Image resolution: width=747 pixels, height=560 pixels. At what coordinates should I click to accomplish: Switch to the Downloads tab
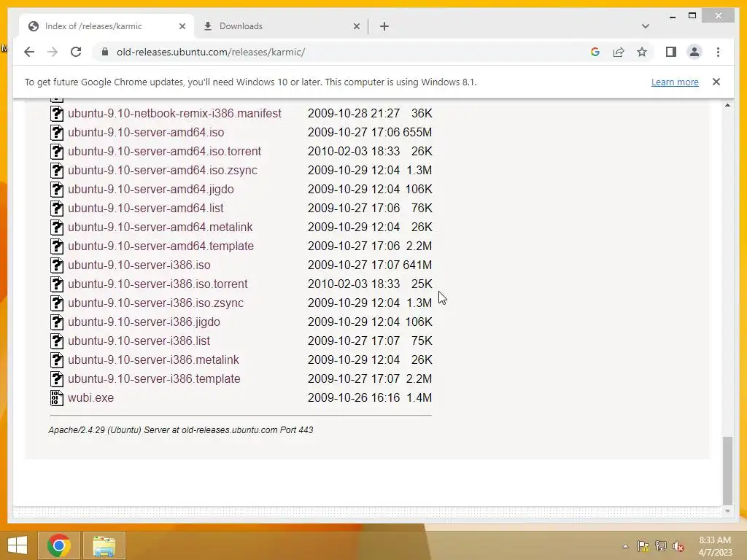pyautogui.click(x=281, y=26)
